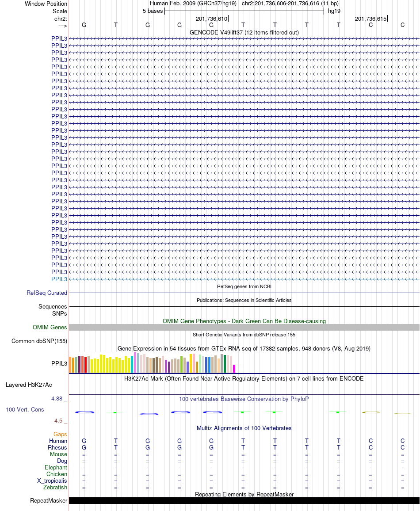
Task: Open Repeating Elements by RepeatMasker title
Action: 244,494
